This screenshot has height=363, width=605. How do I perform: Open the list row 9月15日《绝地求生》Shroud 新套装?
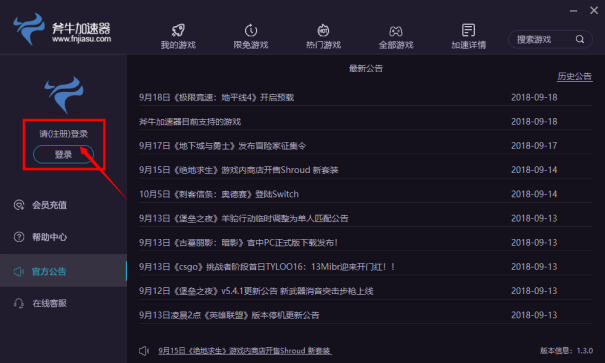(365, 170)
